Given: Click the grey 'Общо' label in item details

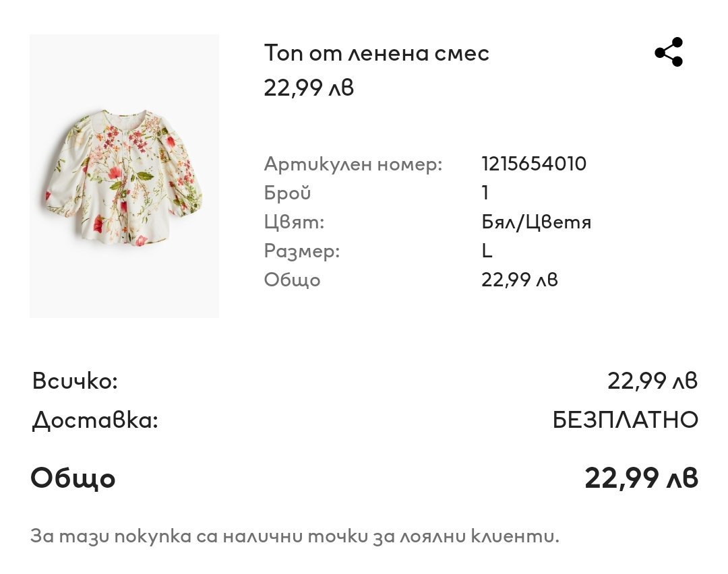Looking at the screenshot, I should click(x=292, y=280).
